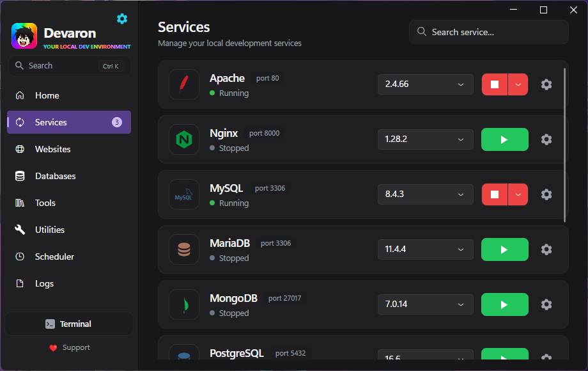
Task: Open MySQL version 8.4.3 dropdown
Action: [x=425, y=194]
